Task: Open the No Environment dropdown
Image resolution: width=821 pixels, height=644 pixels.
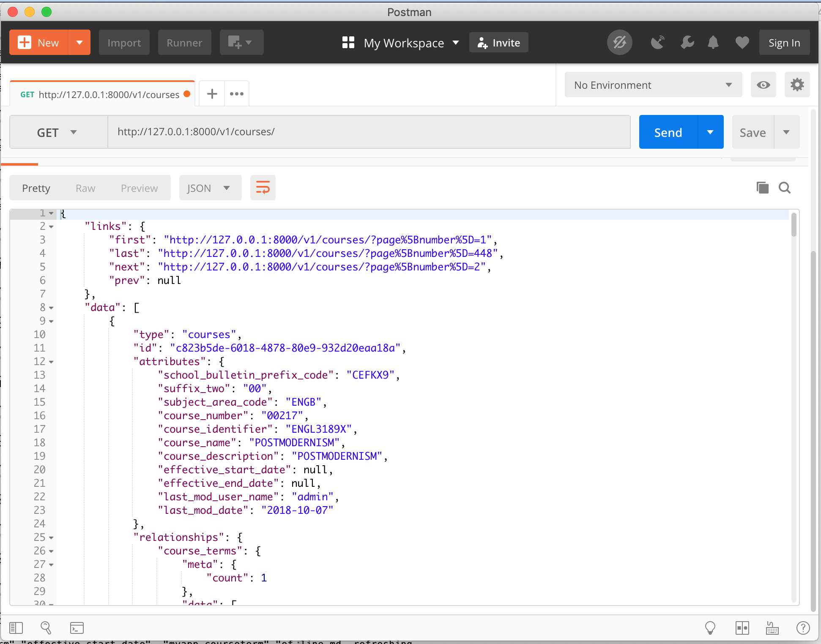Action: tap(653, 85)
